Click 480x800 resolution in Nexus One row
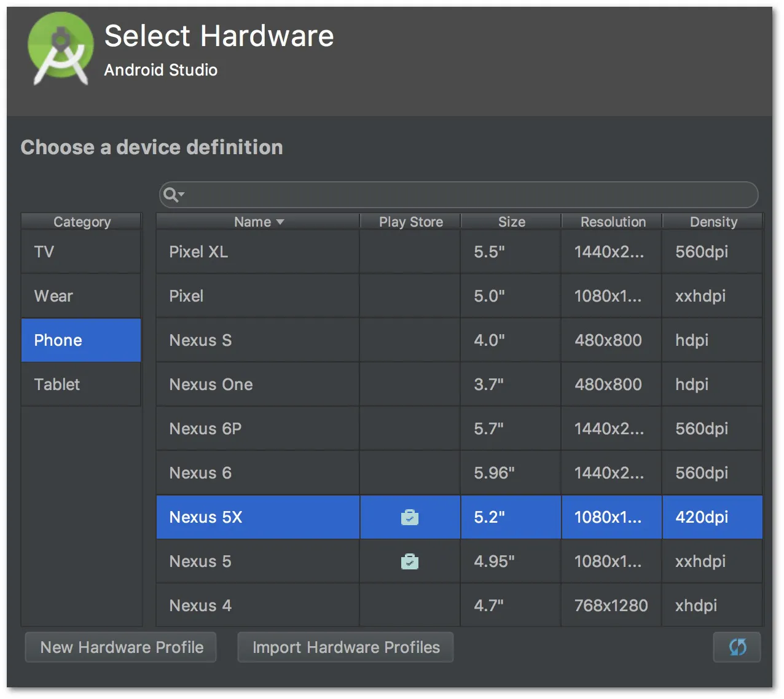 pyautogui.click(x=611, y=385)
